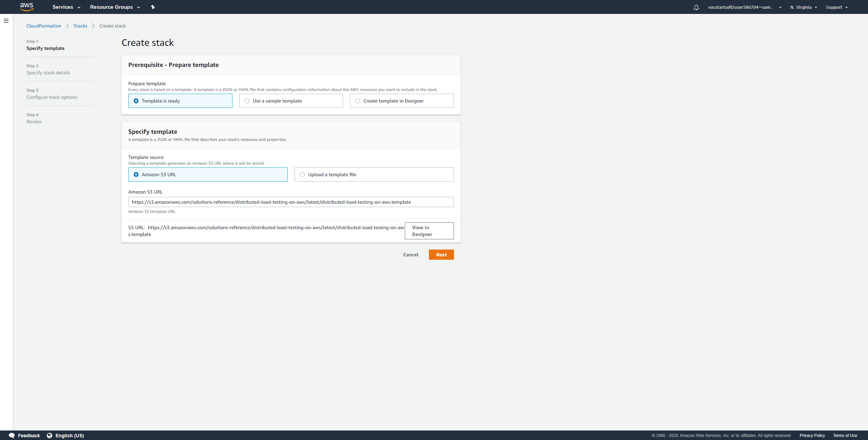Screen dimensions: 868x440
Task: Open the Terms of Use link
Action: point(845,436)
